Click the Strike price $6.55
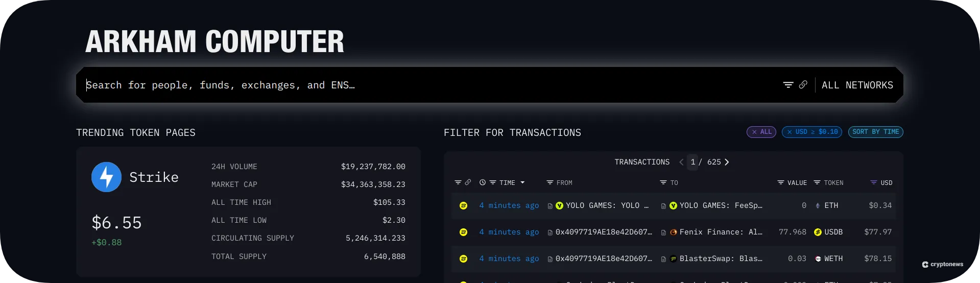Image resolution: width=980 pixels, height=283 pixels. click(x=116, y=223)
